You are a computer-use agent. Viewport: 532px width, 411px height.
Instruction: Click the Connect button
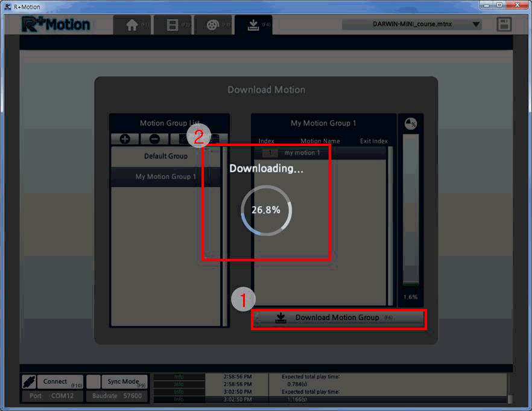[x=60, y=382]
